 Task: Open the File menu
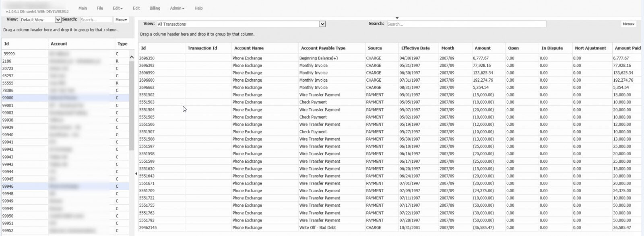pos(100,8)
